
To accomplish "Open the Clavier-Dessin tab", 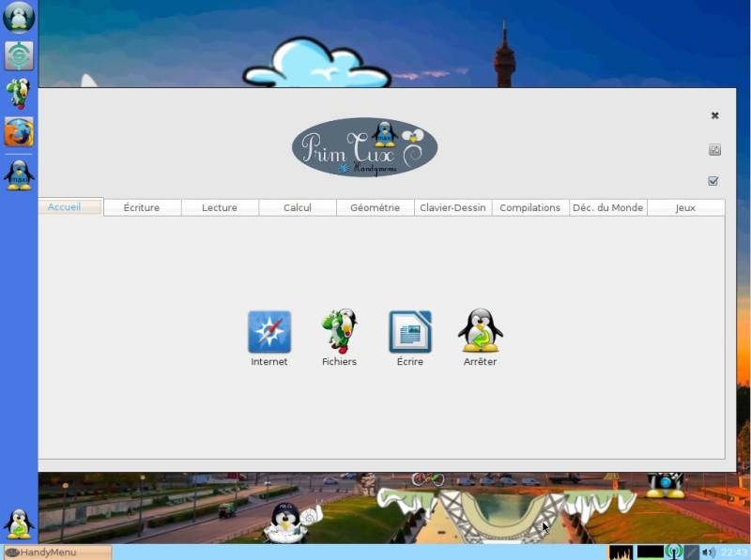I will tap(452, 207).
